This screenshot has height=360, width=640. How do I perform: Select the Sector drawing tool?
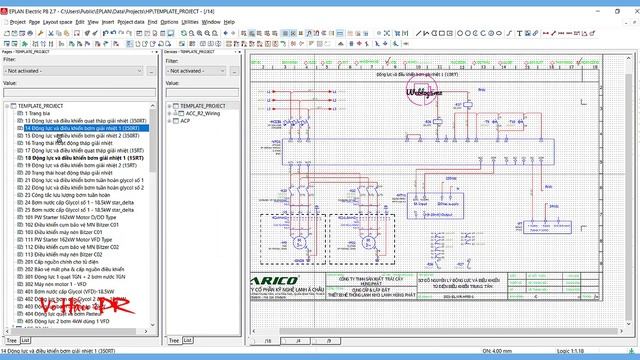[491, 33]
